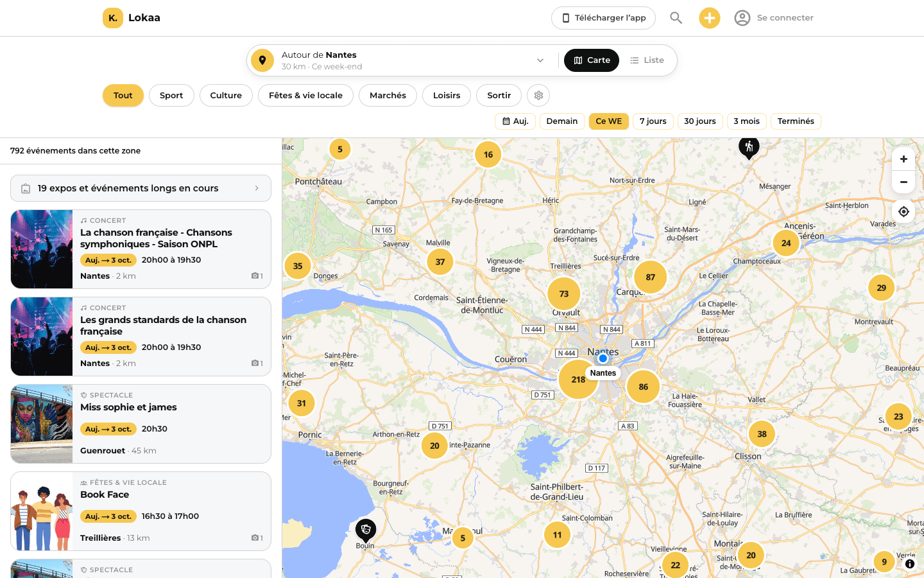Select the Sortir category filter
This screenshot has width=924, height=578.
(x=499, y=96)
